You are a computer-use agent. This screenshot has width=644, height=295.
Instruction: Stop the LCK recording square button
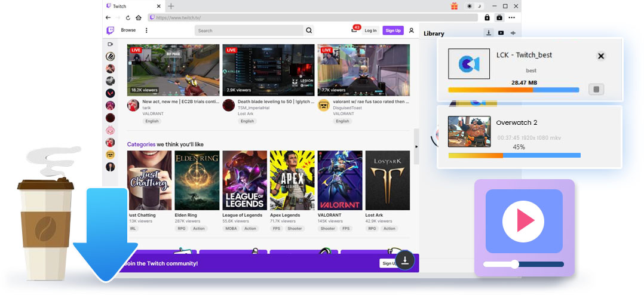(x=596, y=90)
